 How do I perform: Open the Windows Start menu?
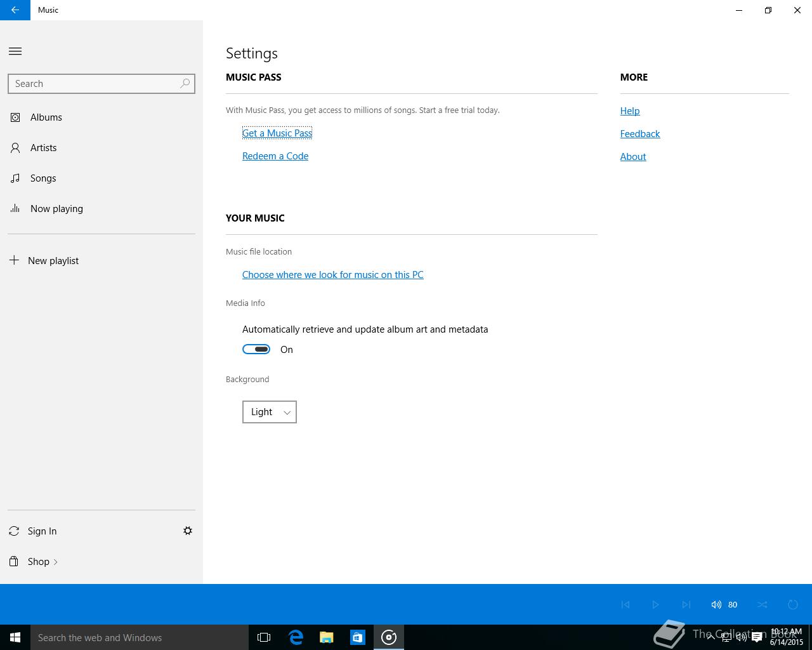pos(15,637)
